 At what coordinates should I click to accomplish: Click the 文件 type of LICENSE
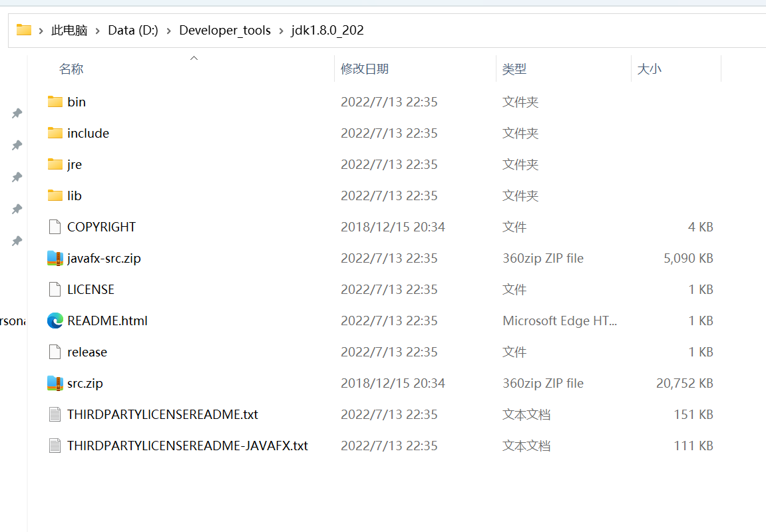[x=514, y=289]
